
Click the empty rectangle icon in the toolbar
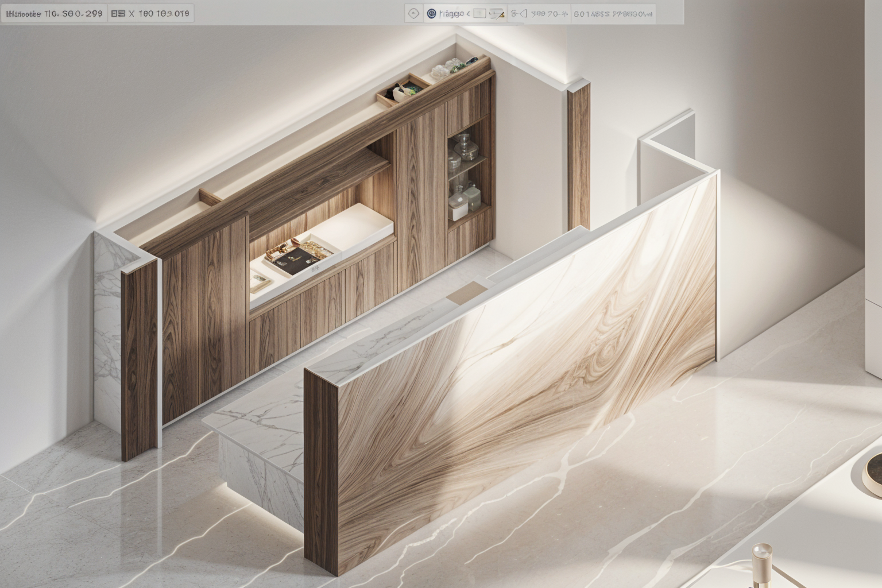coord(480,13)
